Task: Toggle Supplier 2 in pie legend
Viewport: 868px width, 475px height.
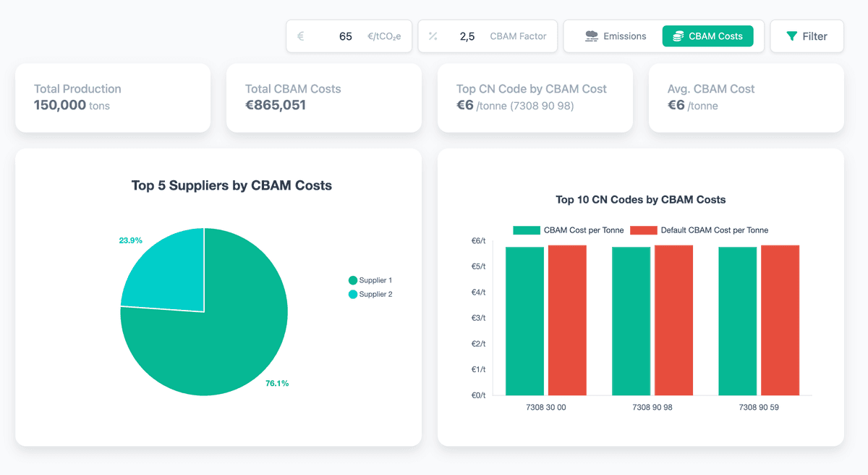Action: 370,295
